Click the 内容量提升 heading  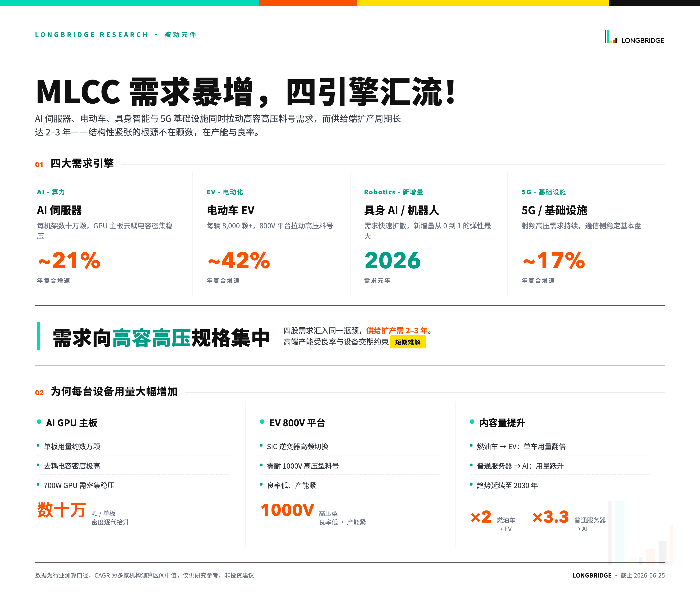[502, 423]
